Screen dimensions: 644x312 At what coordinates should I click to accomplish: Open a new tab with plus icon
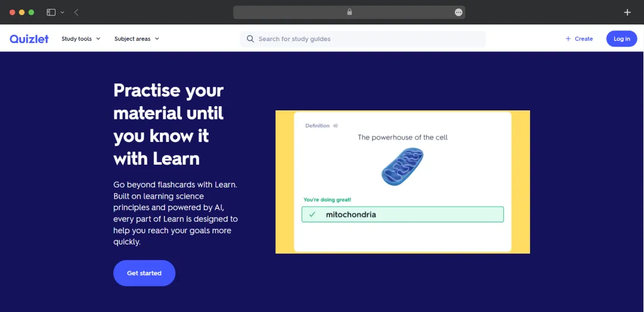pyautogui.click(x=627, y=13)
